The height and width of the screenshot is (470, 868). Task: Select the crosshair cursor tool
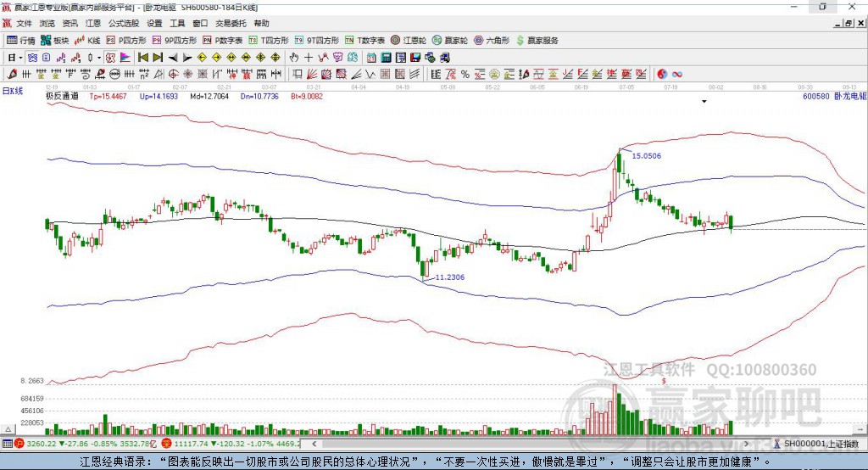tap(309, 58)
